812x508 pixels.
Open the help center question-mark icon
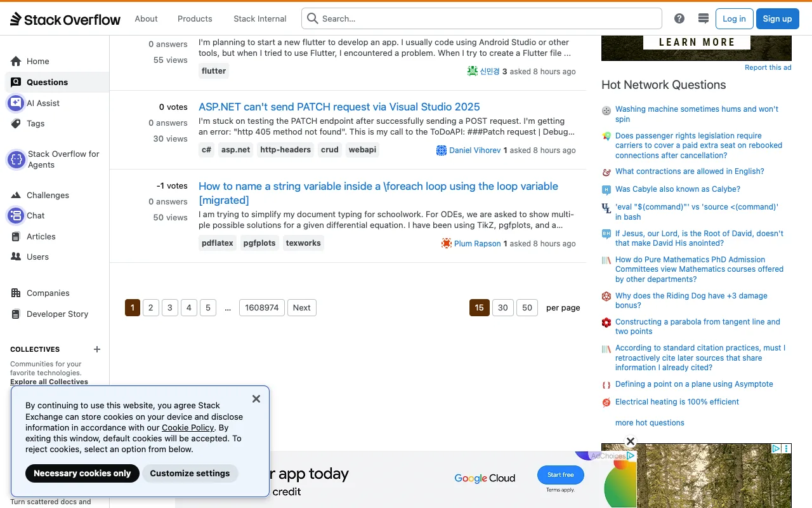pos(679,18)
